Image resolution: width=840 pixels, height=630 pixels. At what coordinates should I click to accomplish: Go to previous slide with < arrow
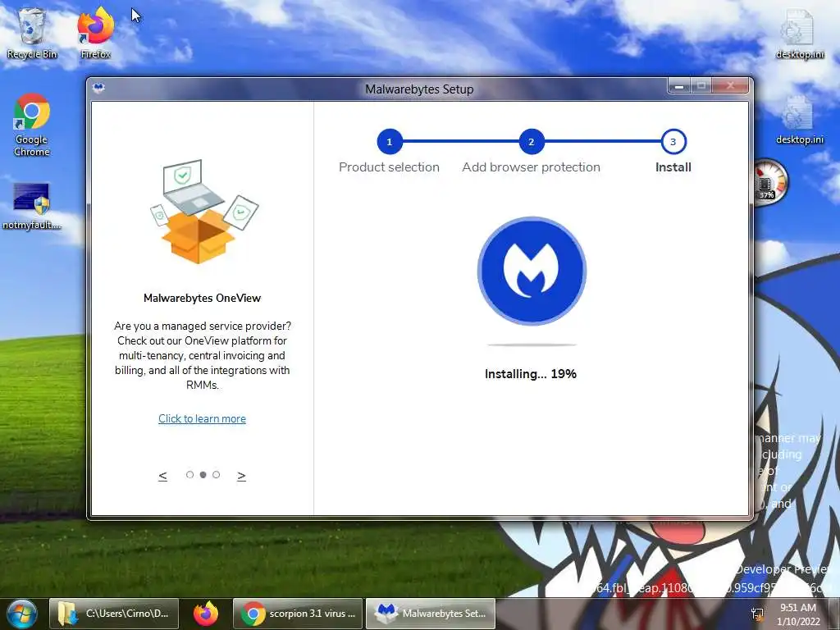(163, 476)
